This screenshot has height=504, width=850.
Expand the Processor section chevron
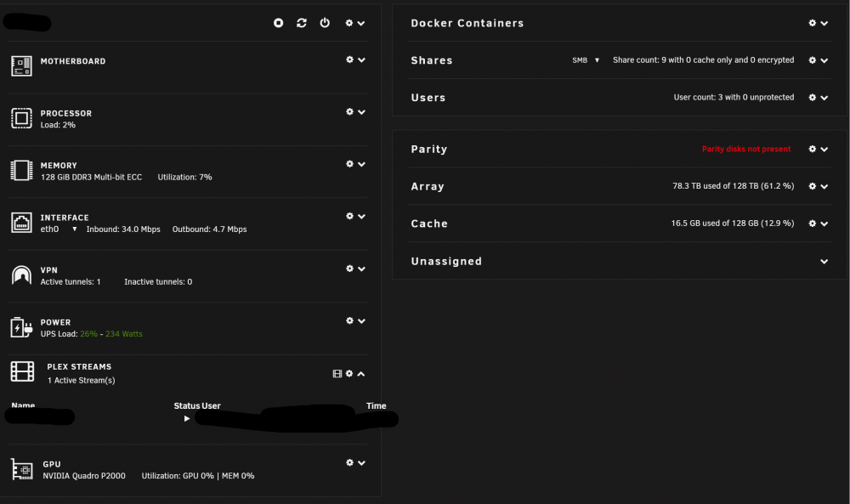tap(361, 112)
